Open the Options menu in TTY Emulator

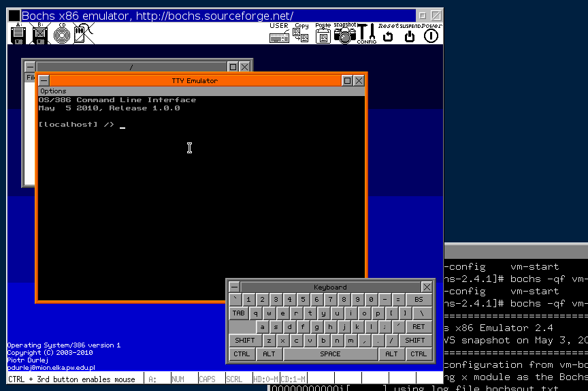(x=53, y=91)
